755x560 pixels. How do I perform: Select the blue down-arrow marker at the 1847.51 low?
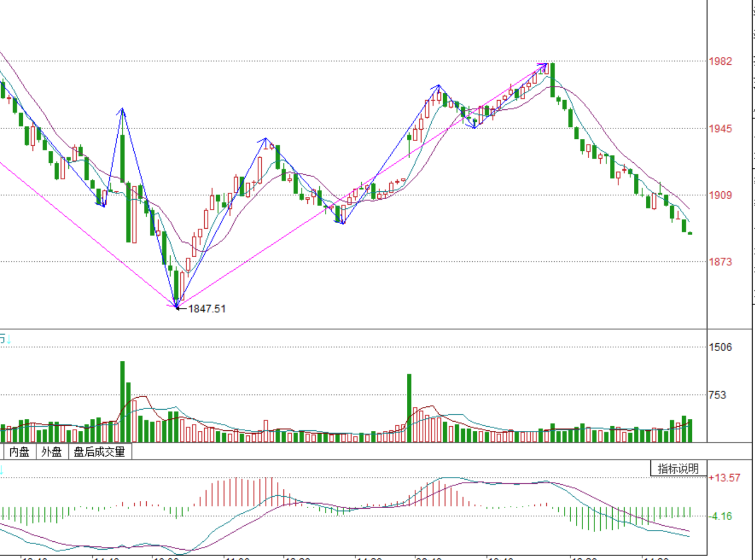(x=176, y=306)
